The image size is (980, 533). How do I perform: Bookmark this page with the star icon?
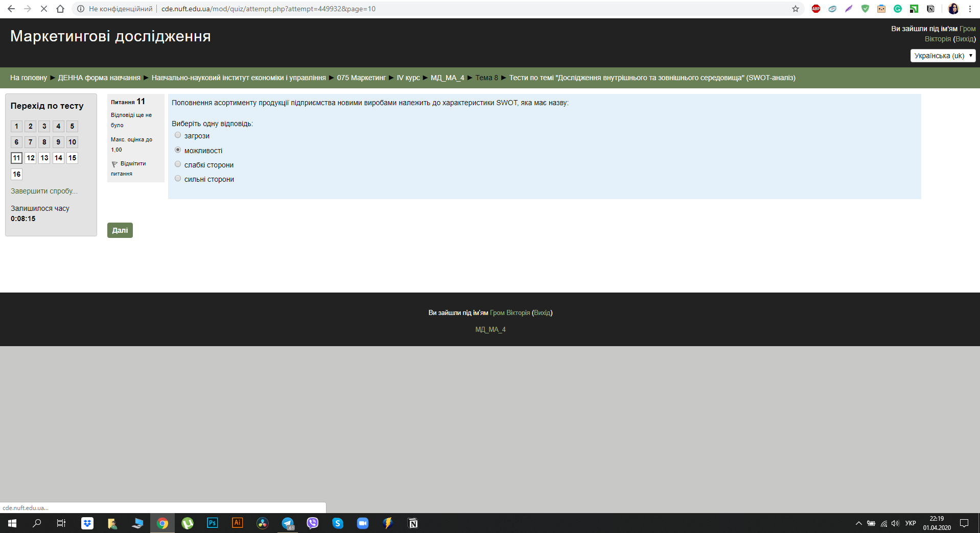coord(796,9)
